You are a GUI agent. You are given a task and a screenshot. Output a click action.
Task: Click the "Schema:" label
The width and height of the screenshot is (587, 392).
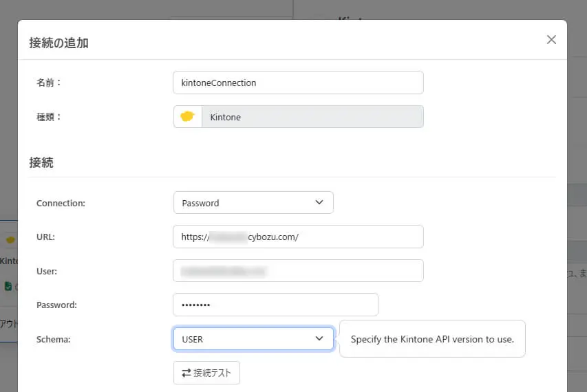pos(54,339)
